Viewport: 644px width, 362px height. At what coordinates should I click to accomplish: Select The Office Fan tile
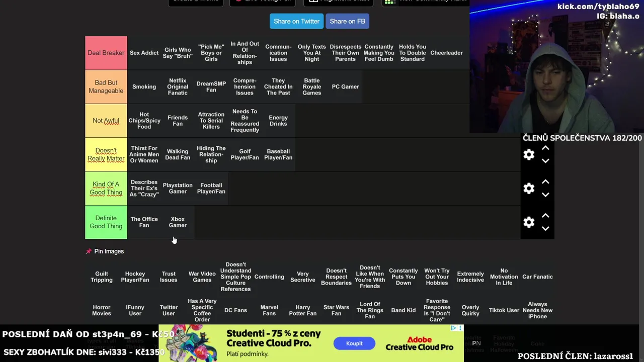pos(144,222)
